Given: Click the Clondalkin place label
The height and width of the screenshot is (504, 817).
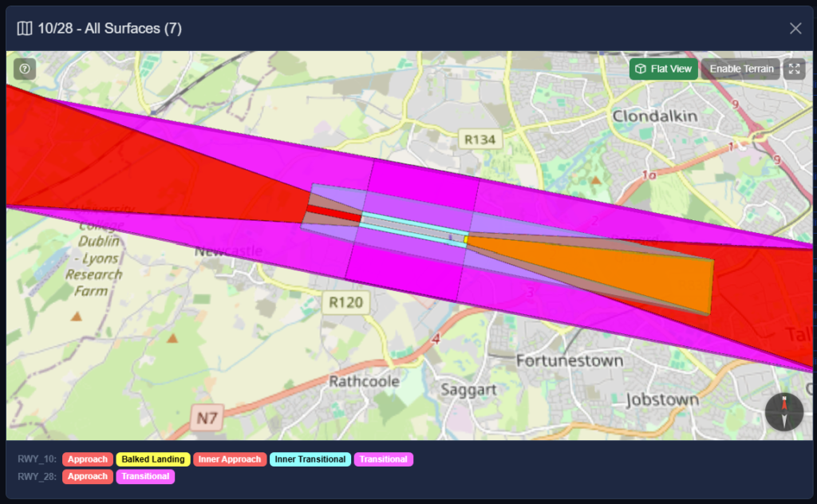Looking at the screenshot, I should 655,116.
